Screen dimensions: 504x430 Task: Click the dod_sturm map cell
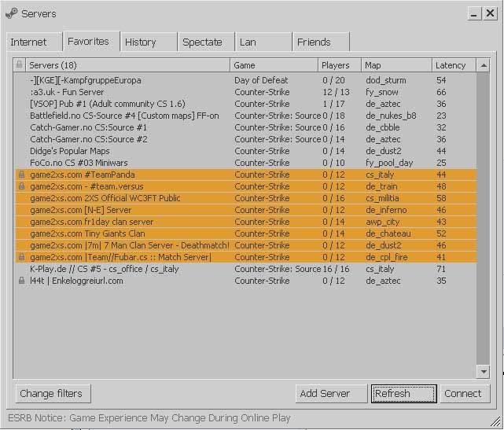[386, 80]
